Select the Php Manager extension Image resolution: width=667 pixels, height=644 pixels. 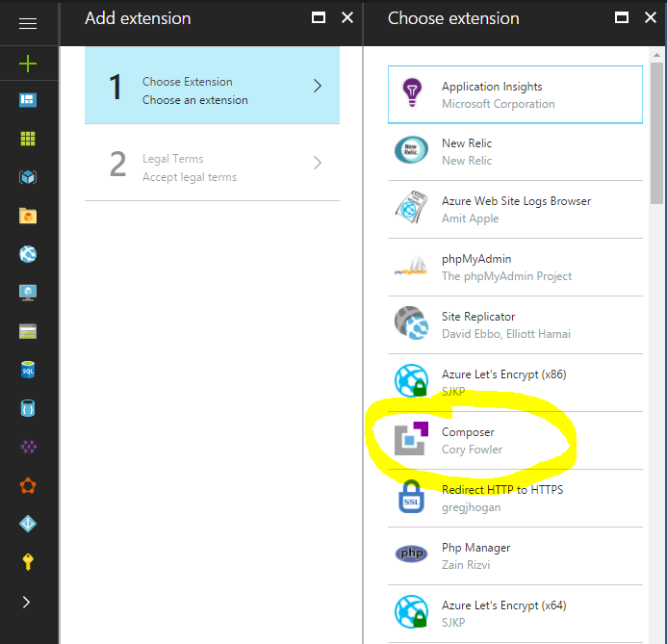(515, 556)
